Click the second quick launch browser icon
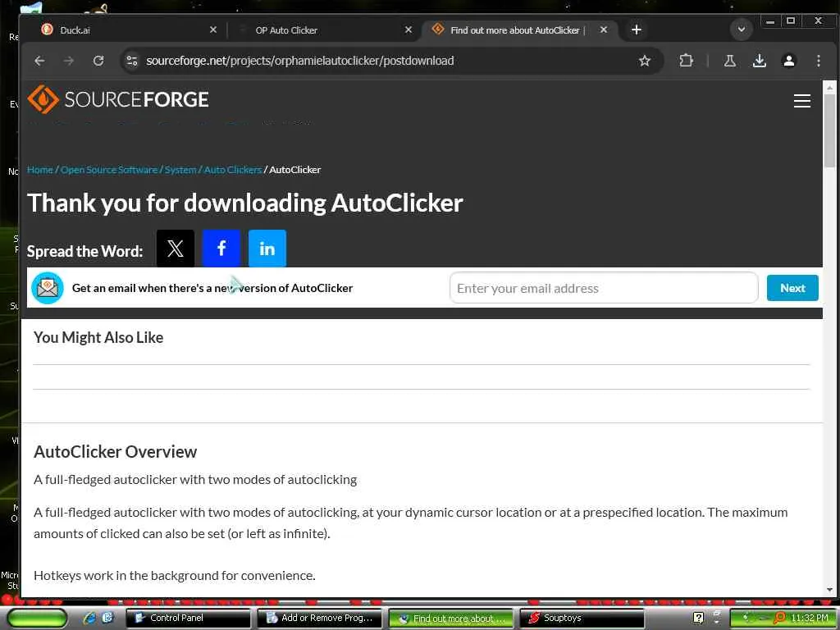 [107, 618]
